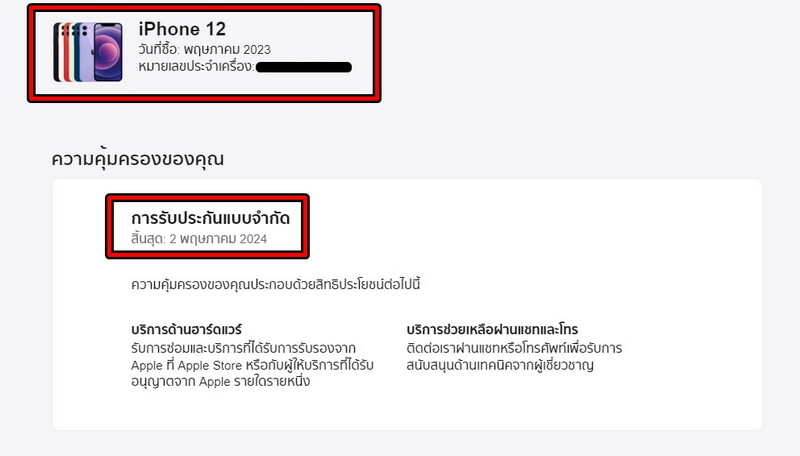Select the บริการด้านฮาร์ดแวร์ heading
The image size is (800, 456).
(186, 330)
